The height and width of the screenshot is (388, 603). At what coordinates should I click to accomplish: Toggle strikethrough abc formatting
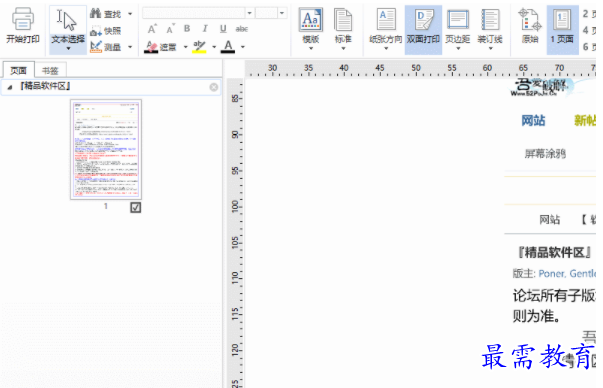point(242,29)
